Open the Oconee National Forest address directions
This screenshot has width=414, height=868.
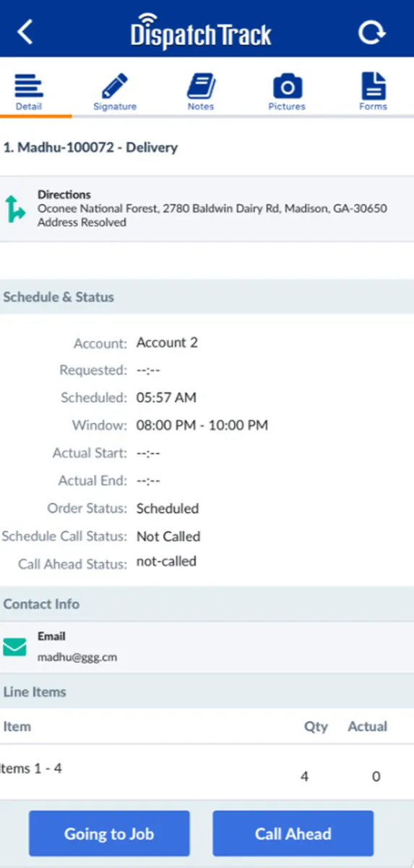click(212, 208)
